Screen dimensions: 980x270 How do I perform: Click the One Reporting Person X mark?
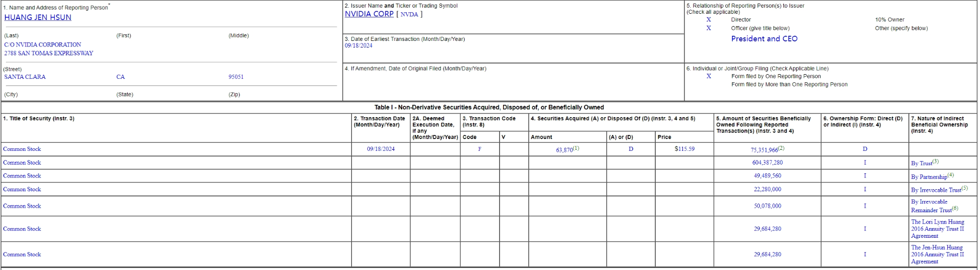(708, 76)
